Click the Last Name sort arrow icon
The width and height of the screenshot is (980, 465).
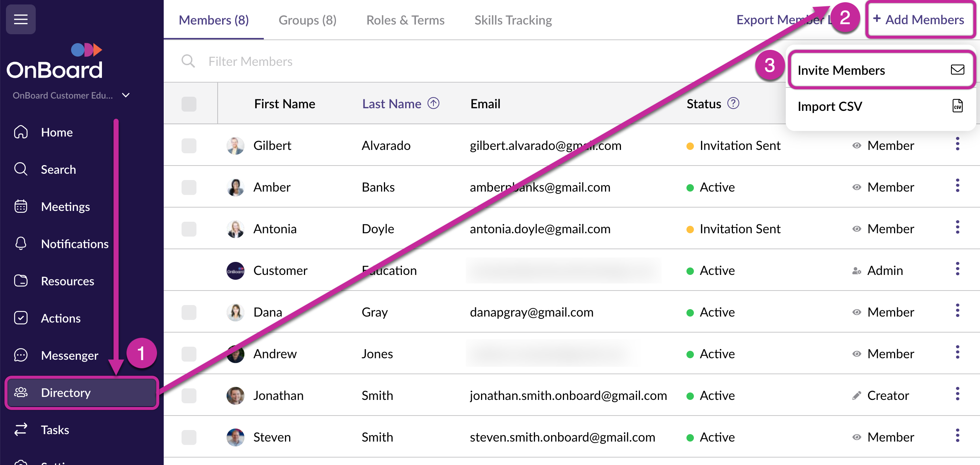point(433,103)
